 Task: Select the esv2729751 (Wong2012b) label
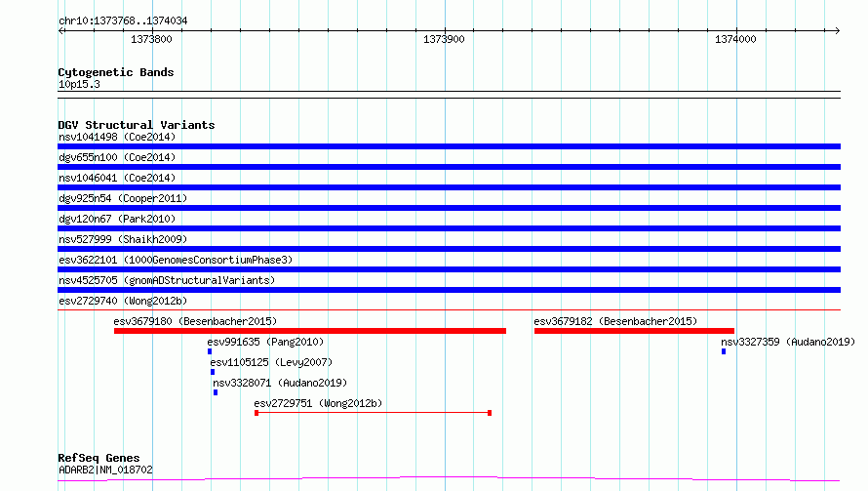pyautogui.click(x=318, y=403)
